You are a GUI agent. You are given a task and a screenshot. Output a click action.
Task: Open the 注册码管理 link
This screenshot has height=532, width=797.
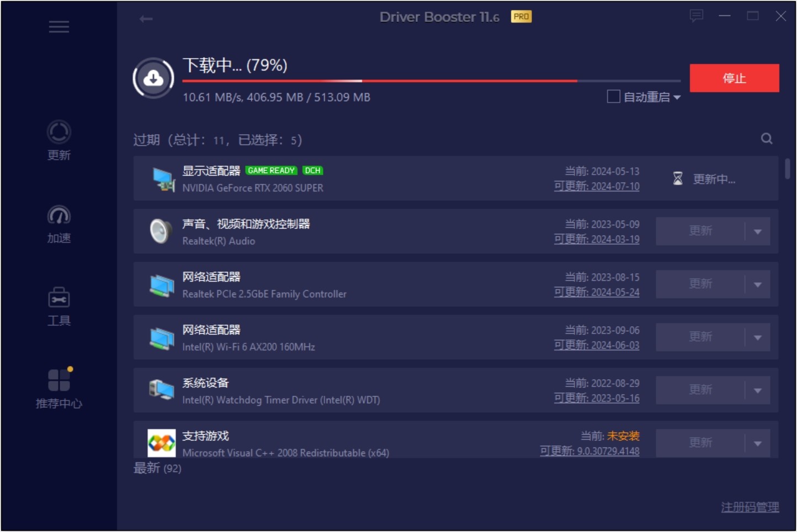750,507
